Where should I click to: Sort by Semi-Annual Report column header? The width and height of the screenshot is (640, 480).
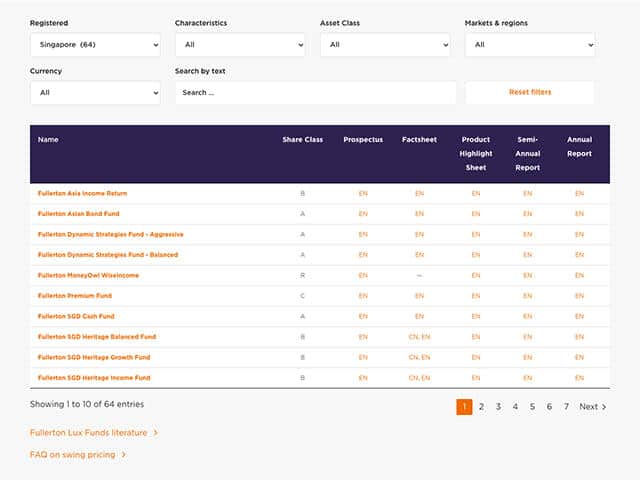(527, 153)
